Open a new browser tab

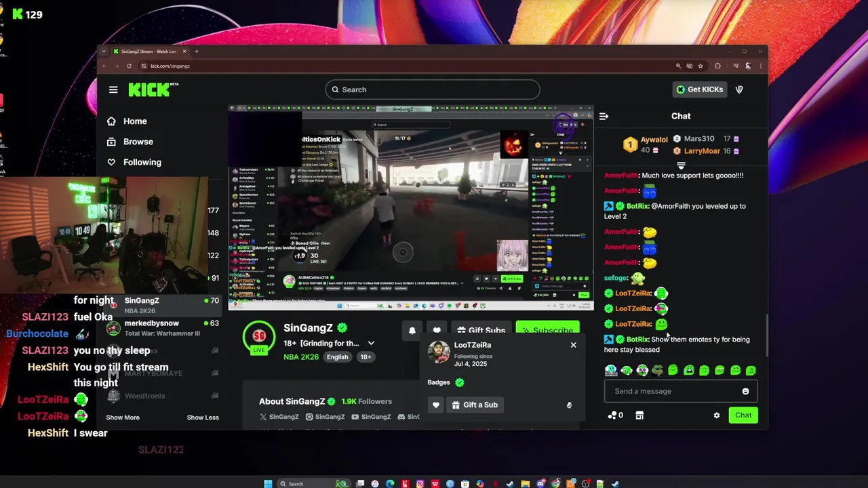(x=197, y=52)
